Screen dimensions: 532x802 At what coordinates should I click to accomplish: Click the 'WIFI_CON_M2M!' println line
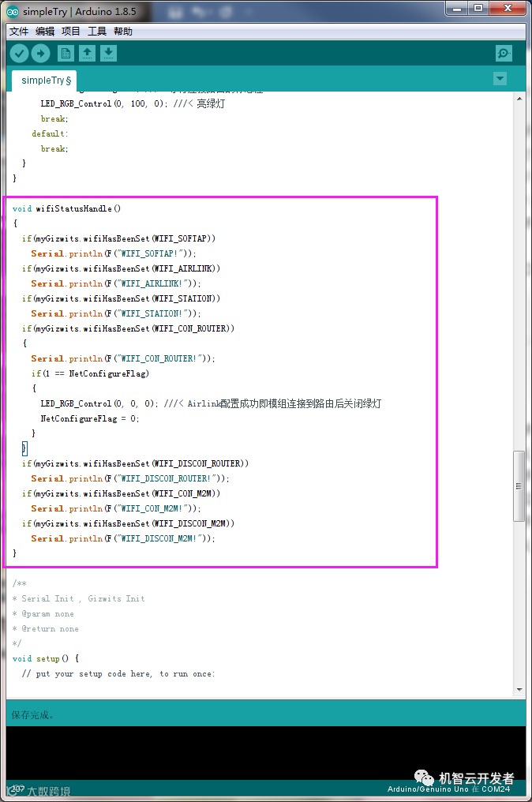tap(115, 508)
